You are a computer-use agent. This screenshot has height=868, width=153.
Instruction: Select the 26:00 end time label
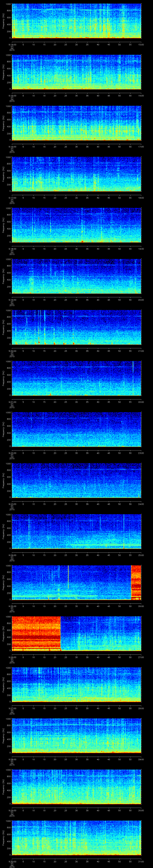(141, 606)
